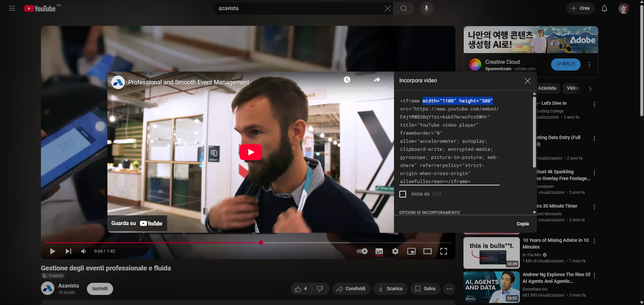Open the Crea create menu
Screen dimensions: 644x305
[x=581, y=8]
